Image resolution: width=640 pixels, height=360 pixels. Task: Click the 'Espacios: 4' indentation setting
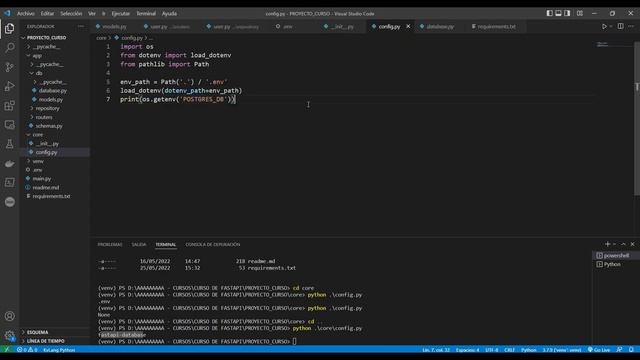click(467, 350)
